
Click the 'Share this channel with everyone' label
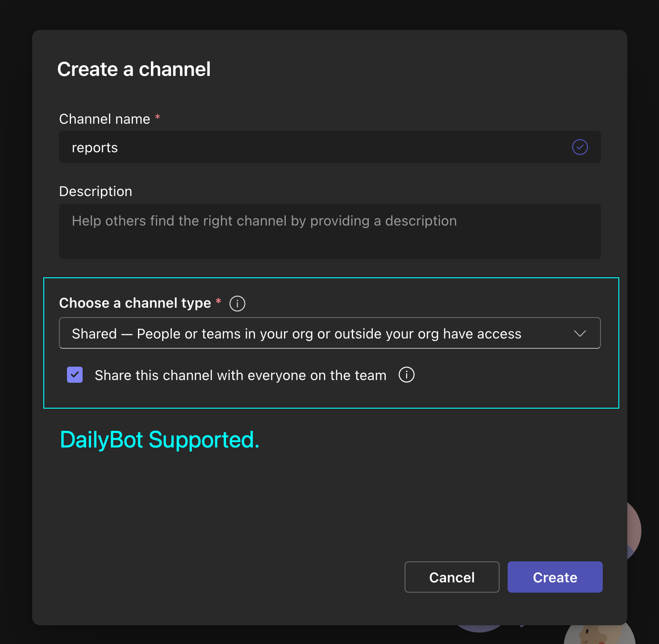(x=240, y=376)
